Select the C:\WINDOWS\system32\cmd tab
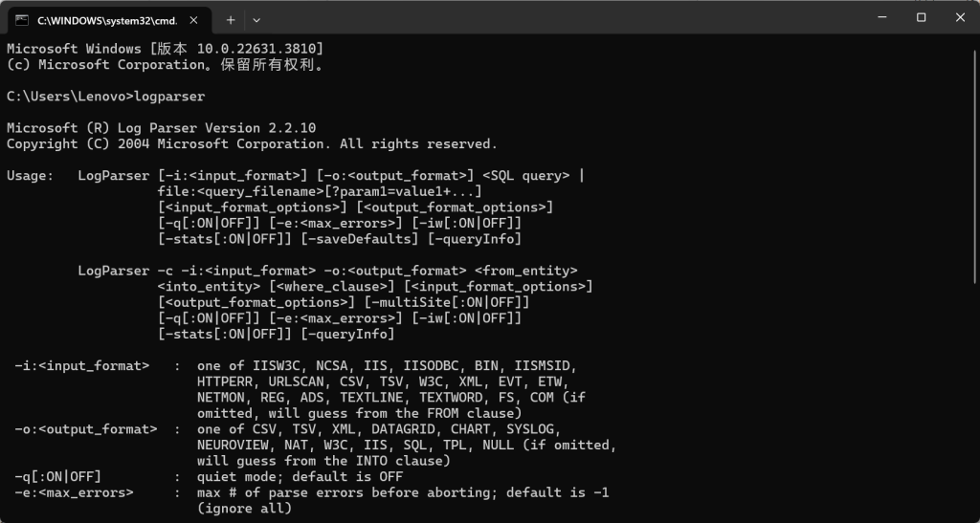This screenshot has width=980, height=523. (105, 19)
